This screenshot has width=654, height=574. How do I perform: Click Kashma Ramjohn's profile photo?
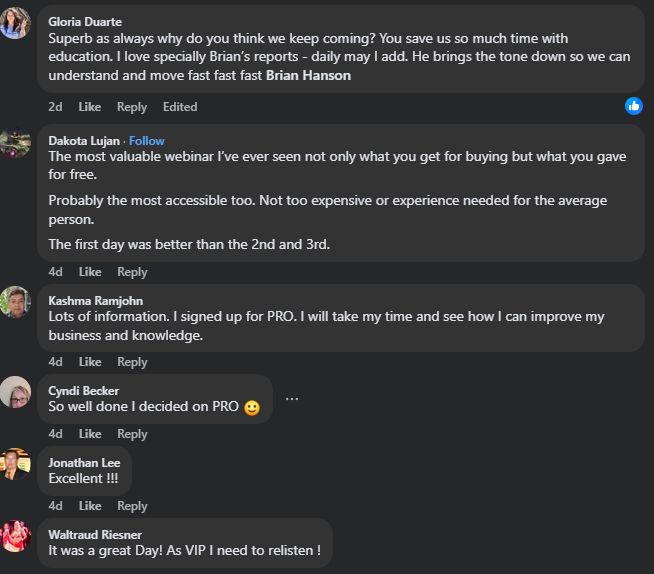click(15, 302)
